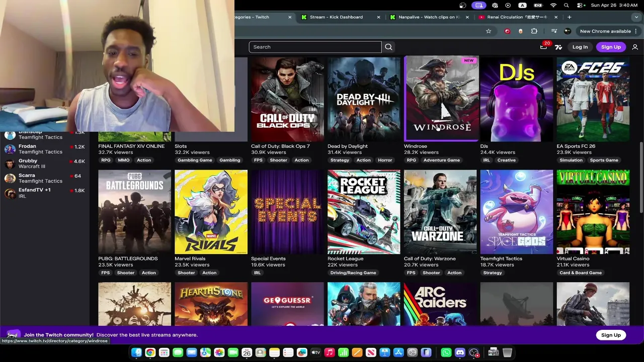Click Sign Up in the purple banner
644x362 pixels.
pyautogui.click(x=611, y=335)
